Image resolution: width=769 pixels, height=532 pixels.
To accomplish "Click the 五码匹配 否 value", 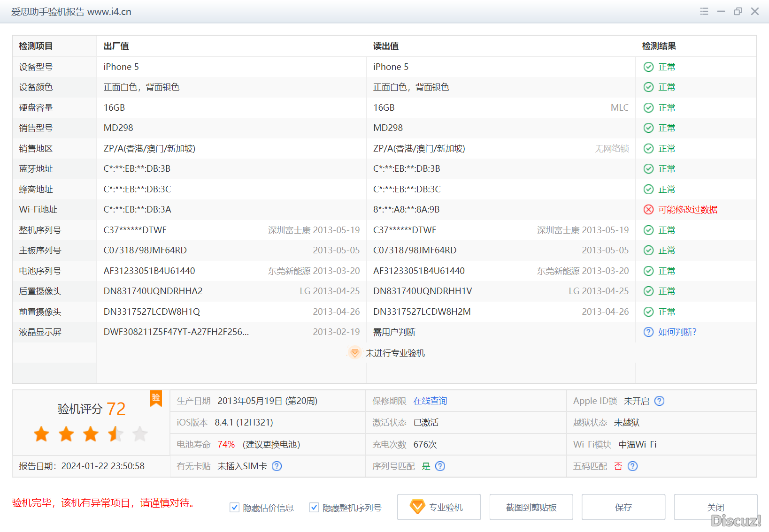I will (618, 466).
